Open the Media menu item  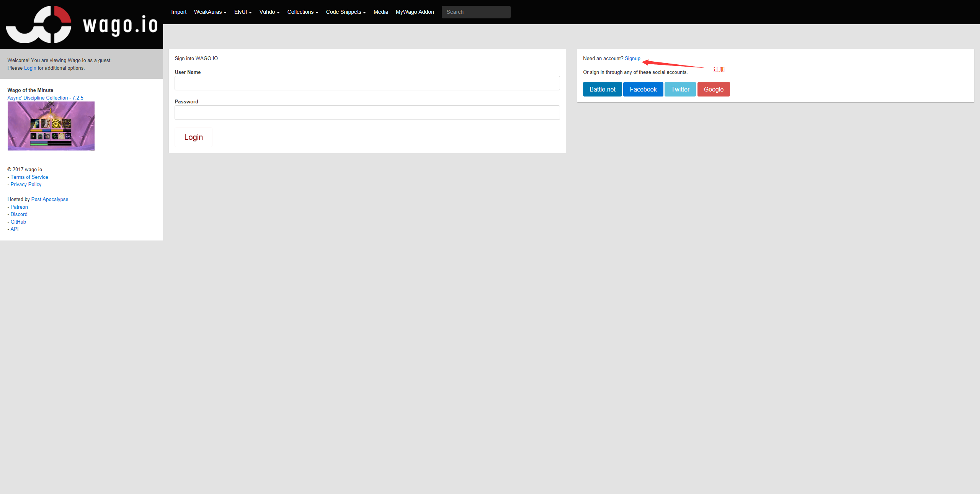[x=381, y=12]
